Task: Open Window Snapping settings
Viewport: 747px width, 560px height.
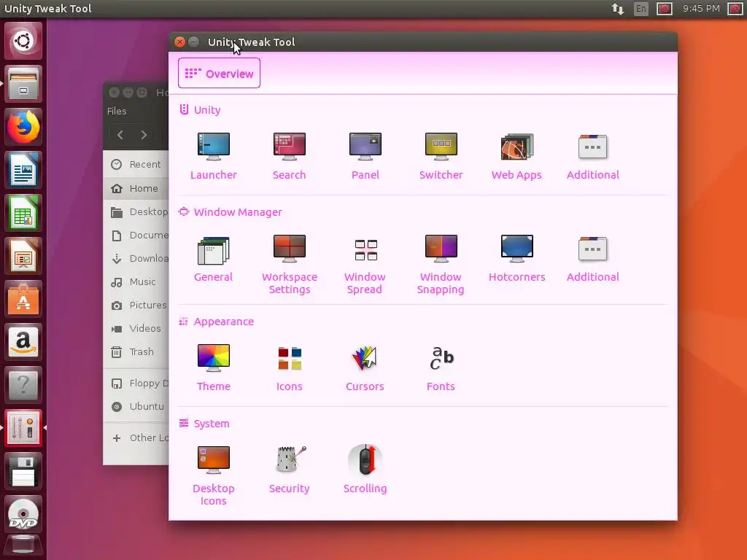Action: coord(441,265)
